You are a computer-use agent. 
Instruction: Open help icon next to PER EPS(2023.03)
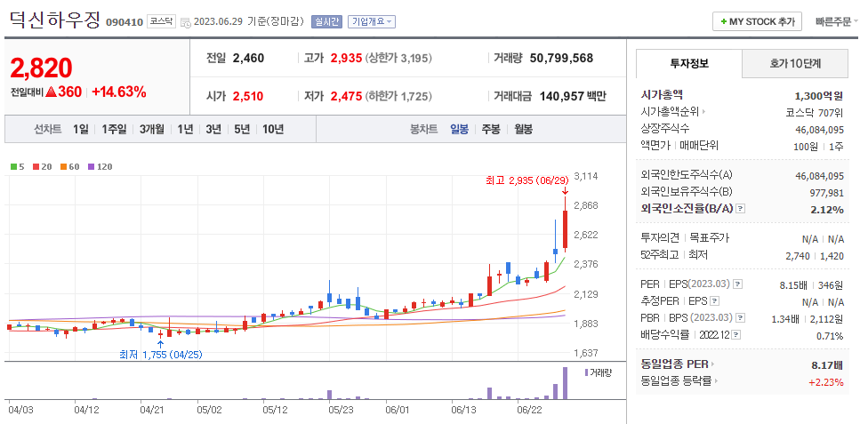(736, 284)
